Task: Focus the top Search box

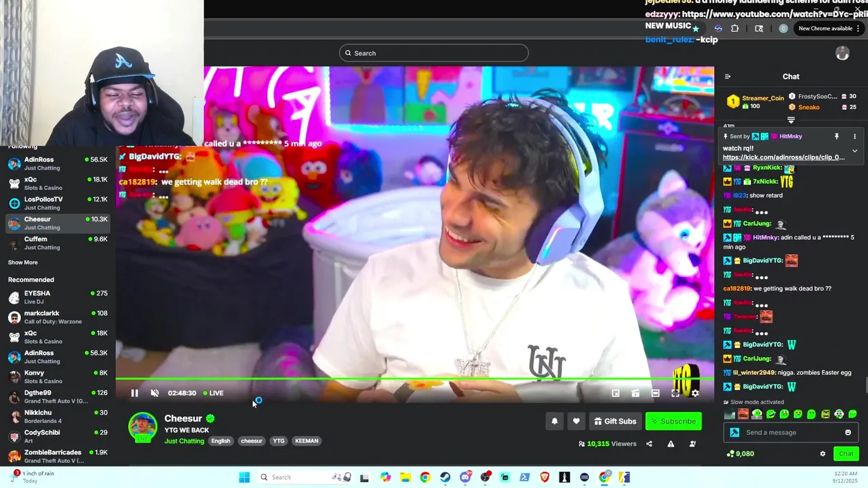Action: (434, 53)
